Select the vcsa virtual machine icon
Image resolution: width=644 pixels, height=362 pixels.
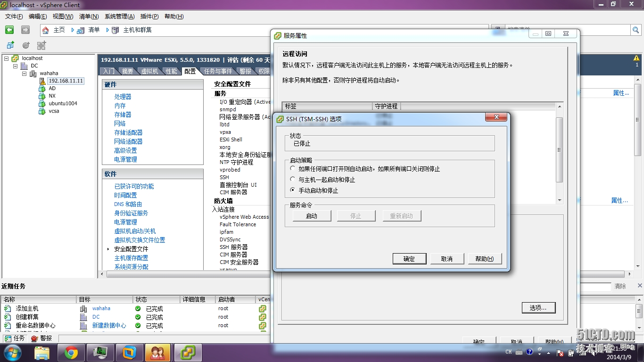click(x=42, y=111)
